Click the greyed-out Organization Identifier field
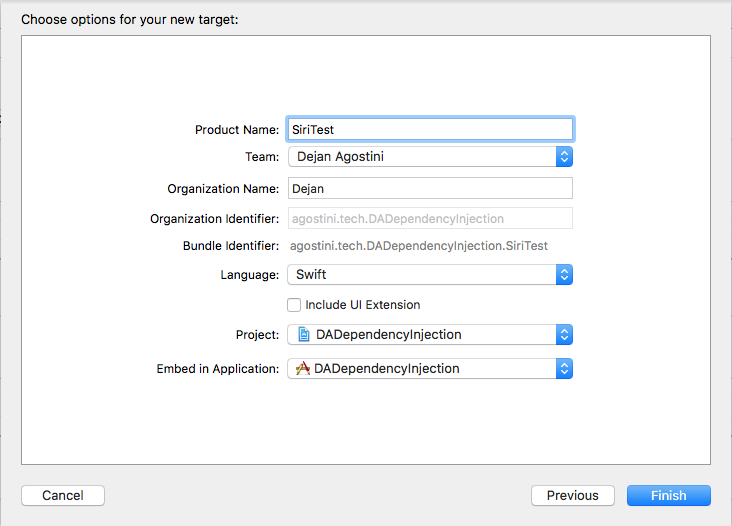The image size is (732, 526). coord(430,218)
